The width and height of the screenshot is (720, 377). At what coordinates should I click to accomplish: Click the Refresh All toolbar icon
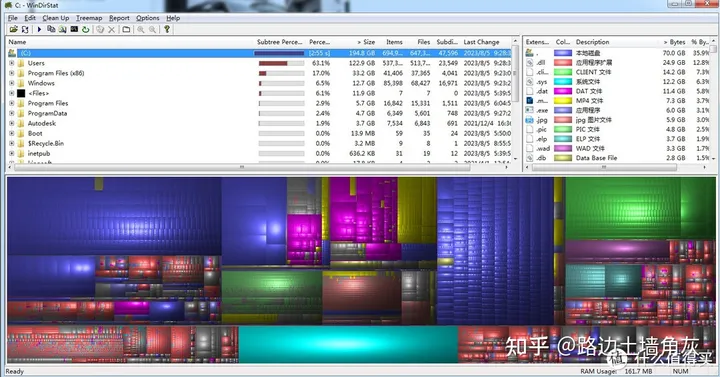pos(25,29)
